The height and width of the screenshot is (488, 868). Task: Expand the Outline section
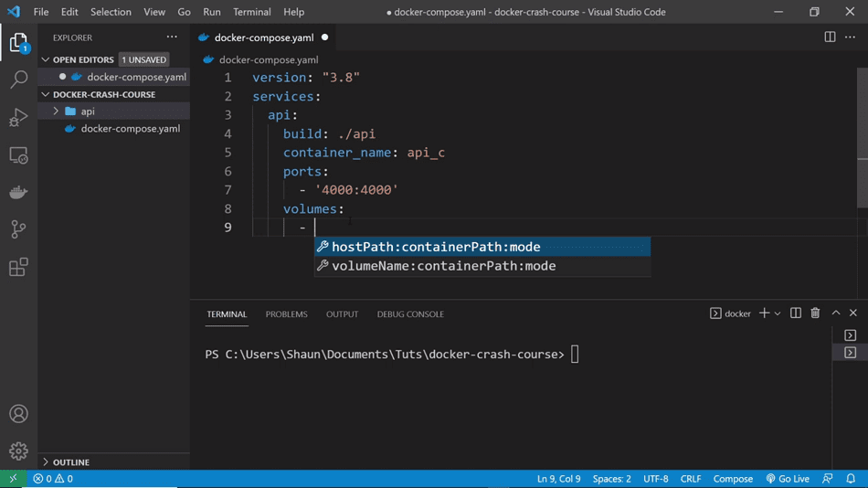coord(46,462)
